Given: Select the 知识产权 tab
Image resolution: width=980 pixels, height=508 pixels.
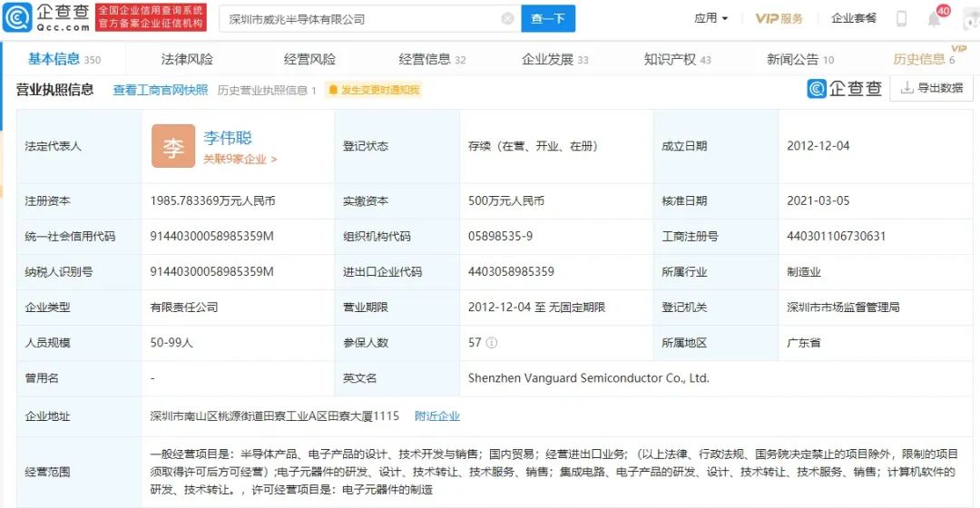Looking at the screenshot, I should (x=677, y=59).
